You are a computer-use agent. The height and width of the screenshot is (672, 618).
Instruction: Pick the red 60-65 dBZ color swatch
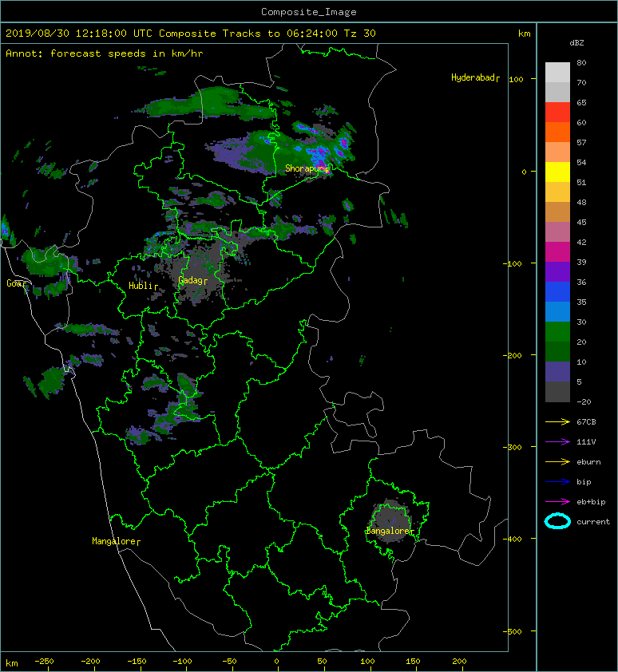(x=557, y=113)
